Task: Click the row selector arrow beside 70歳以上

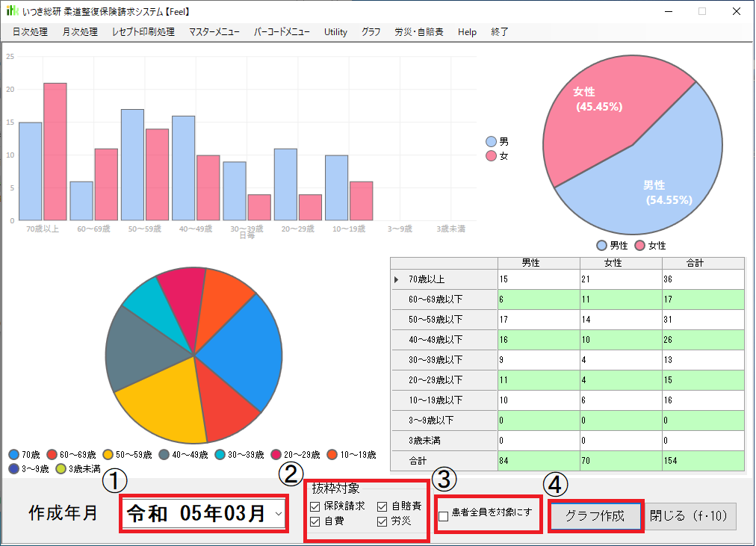Action: 397,280
